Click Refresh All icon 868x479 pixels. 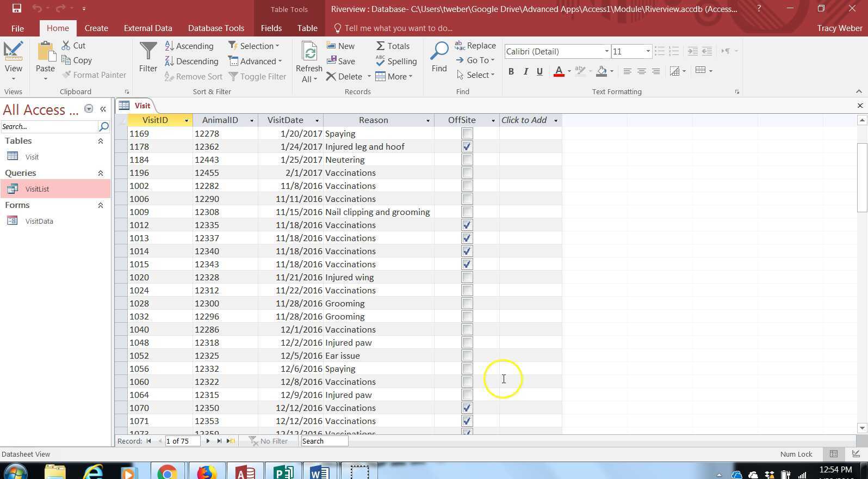point(309,62)
